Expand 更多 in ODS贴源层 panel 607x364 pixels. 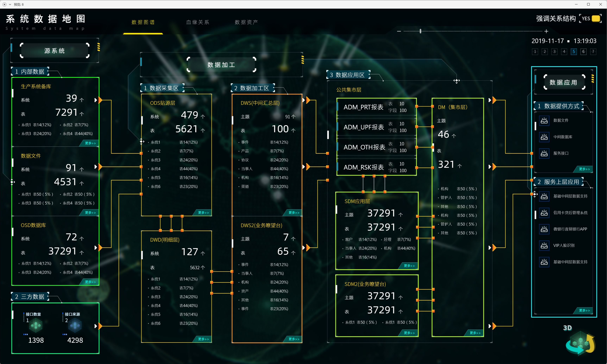[203, 212]
